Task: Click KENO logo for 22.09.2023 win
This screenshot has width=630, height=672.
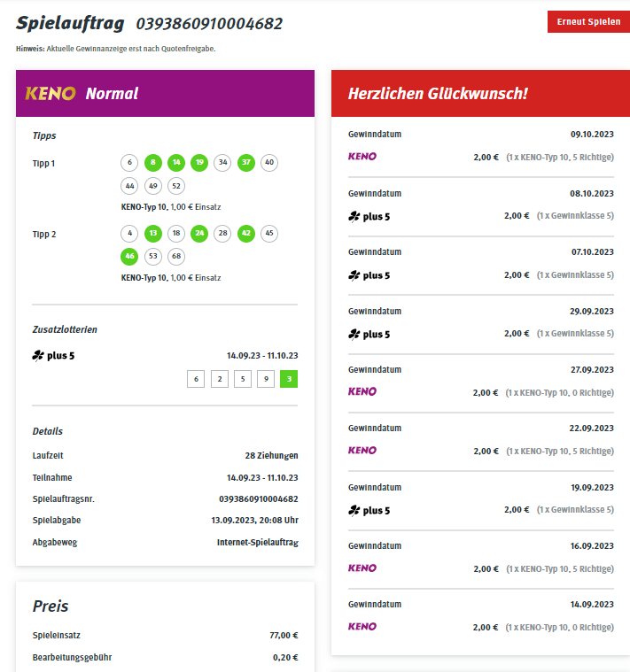Action: tap(362, 450)
